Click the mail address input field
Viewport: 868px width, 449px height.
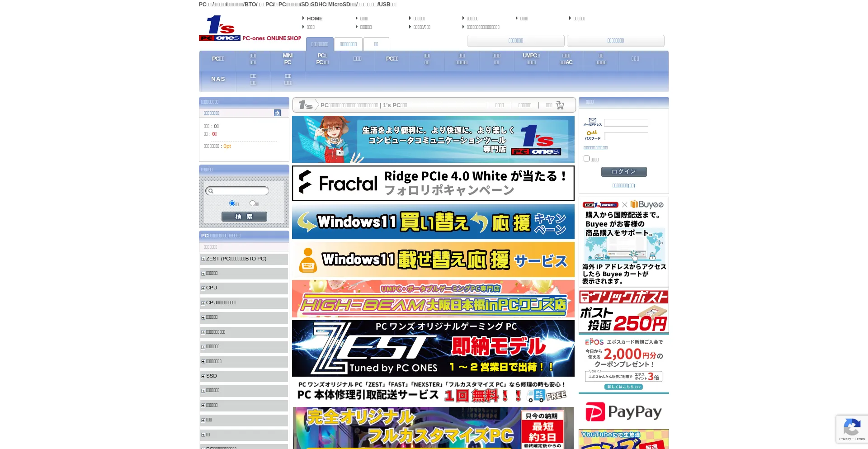click(x=626, y=123)
